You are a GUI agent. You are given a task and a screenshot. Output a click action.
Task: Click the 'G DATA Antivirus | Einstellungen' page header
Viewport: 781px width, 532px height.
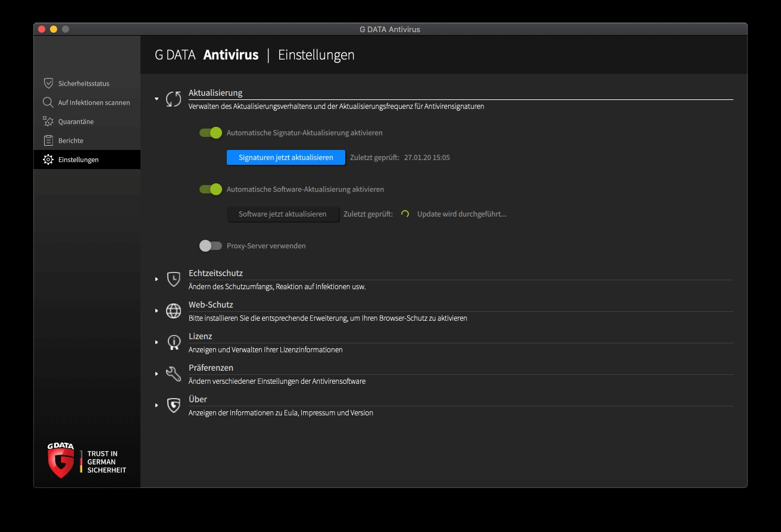point(255,55)
